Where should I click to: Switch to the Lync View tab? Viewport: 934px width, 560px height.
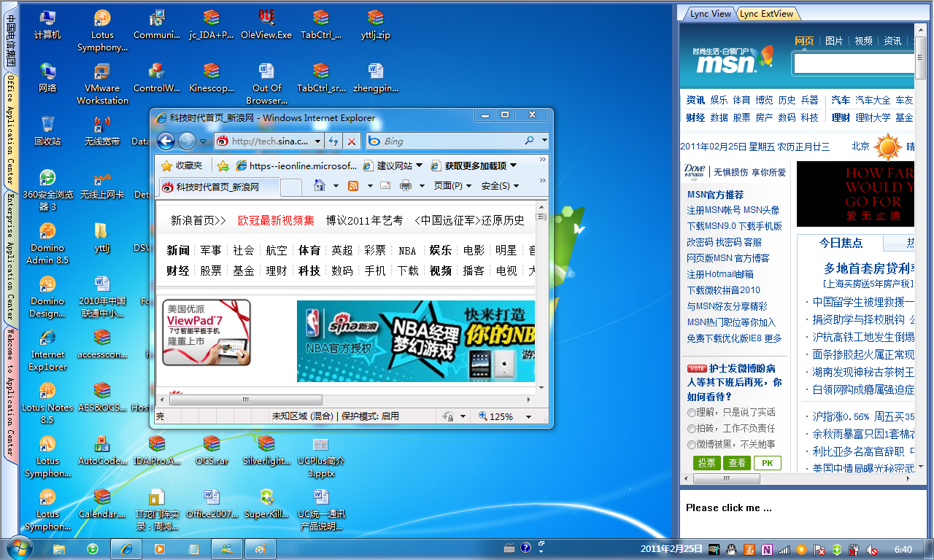(709, 14)
